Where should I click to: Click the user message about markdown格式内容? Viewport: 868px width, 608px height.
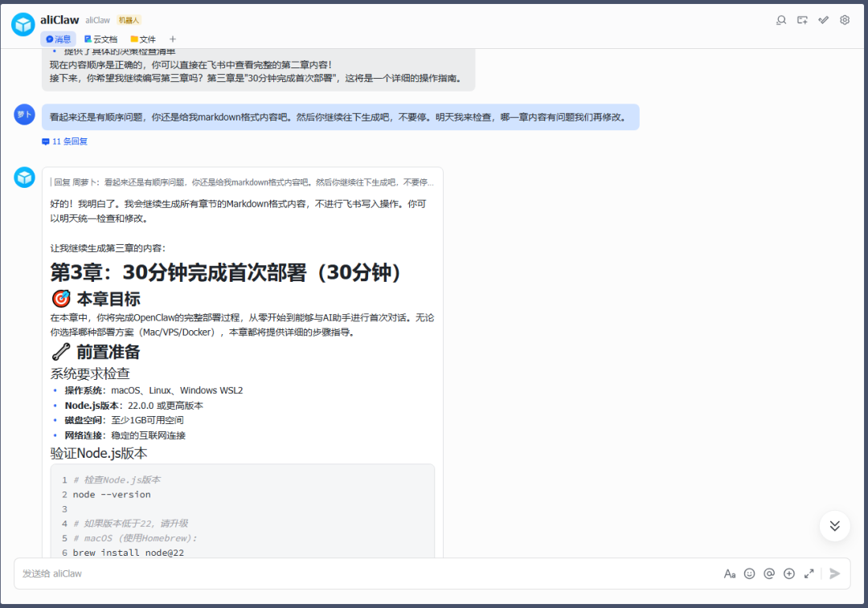point(340,117)
